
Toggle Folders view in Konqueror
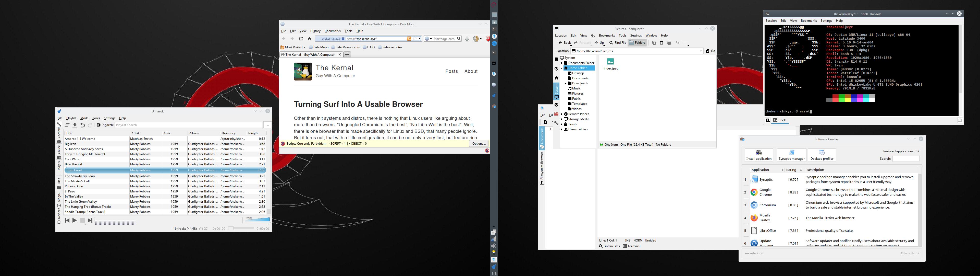[637, 43]
